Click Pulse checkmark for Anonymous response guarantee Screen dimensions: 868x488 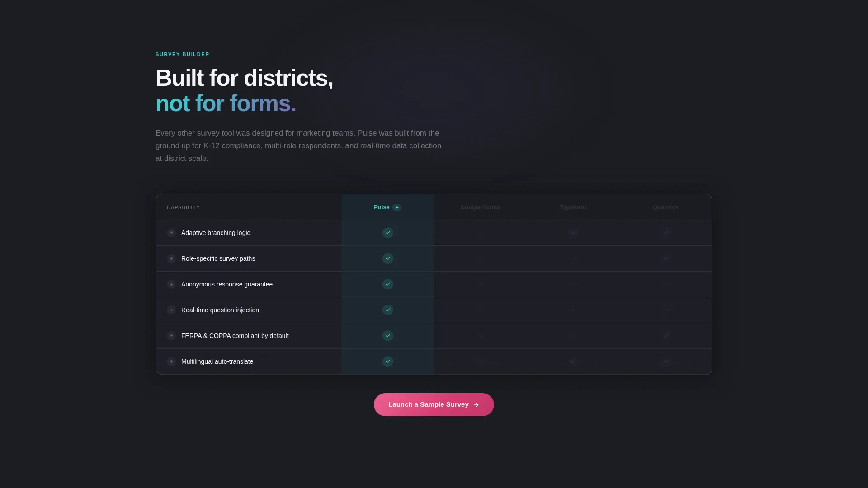pyautogui.click(x=388, y=284)
